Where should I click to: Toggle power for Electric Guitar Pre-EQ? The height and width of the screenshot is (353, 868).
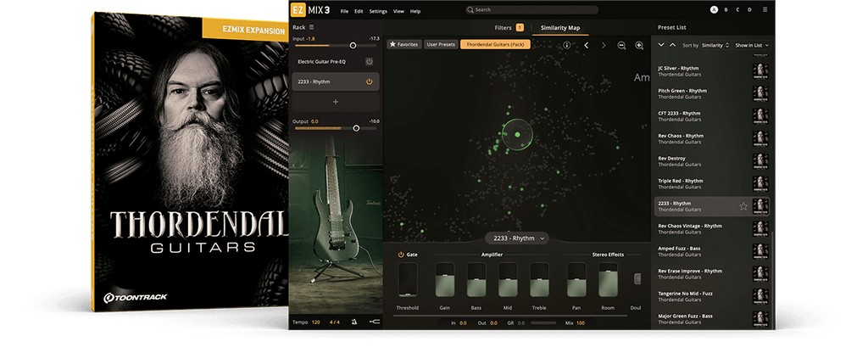coord(370,61)
